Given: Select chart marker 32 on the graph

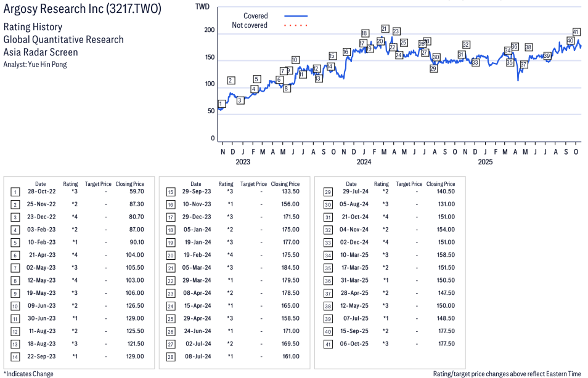Looking at the screenshot, I should (466, 45).
